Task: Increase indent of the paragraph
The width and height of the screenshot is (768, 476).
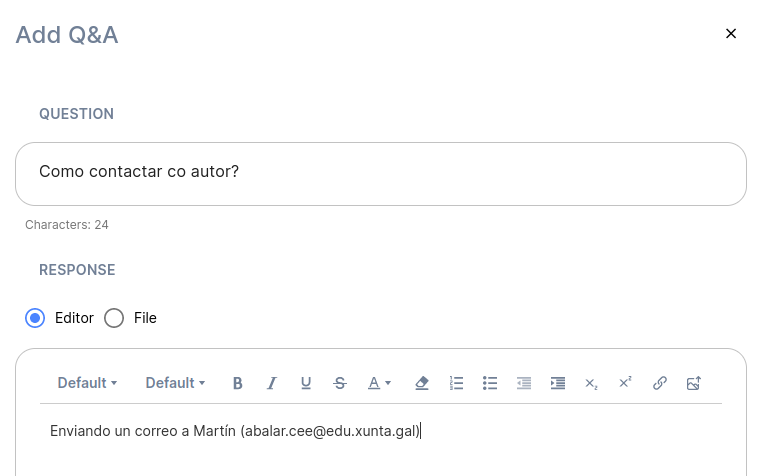Action: coord(558,383)
